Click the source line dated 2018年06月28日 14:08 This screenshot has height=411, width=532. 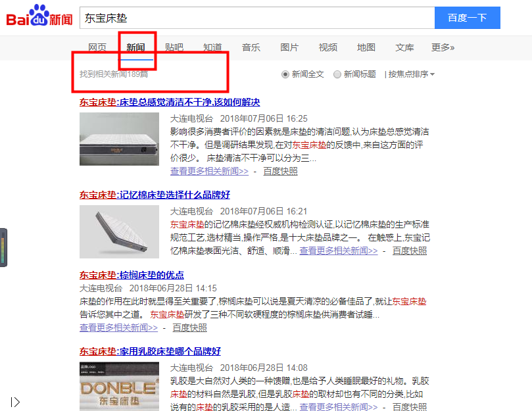239,368
